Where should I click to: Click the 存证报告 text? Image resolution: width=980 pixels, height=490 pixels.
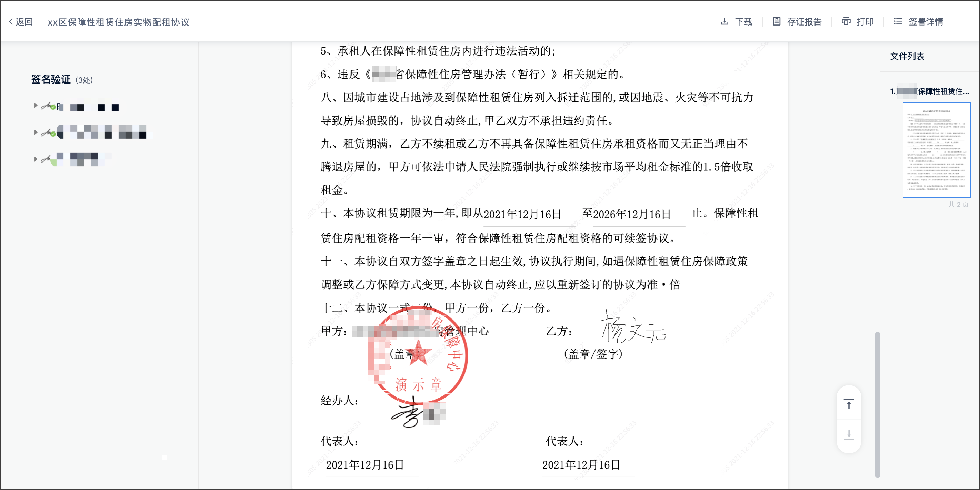pos(804,22)
